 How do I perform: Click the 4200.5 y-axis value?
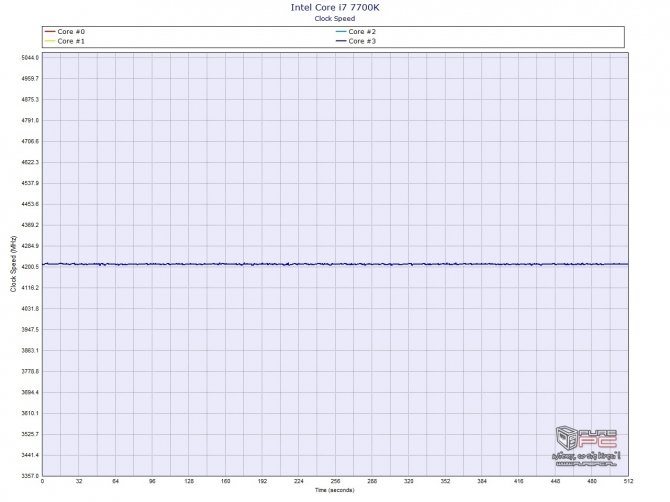pyautogui.click(x=30, y=267)
